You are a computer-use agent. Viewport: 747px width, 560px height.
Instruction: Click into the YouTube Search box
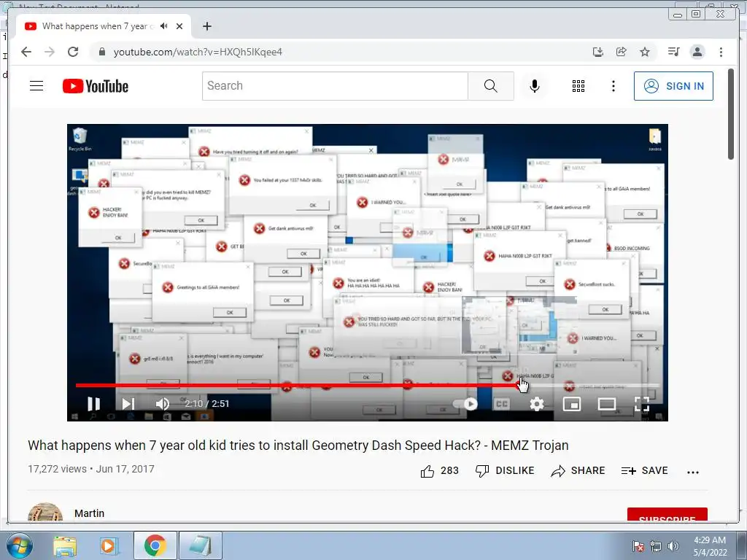click(335, 86)
